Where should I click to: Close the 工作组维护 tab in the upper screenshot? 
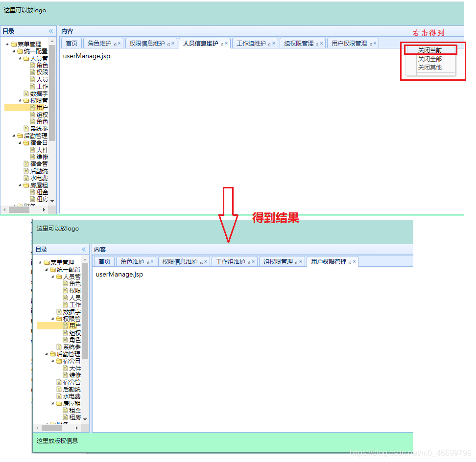coord(274,44)
